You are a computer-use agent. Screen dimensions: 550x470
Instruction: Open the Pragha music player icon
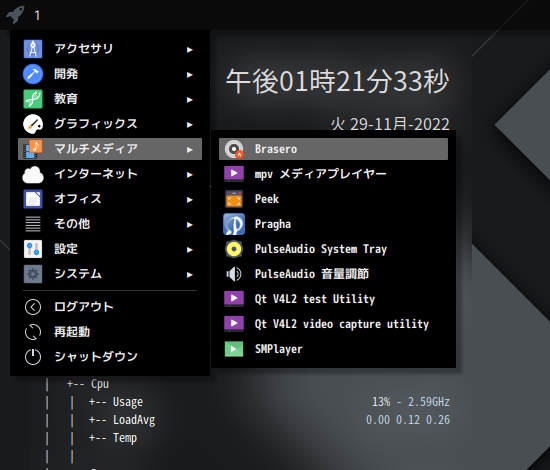[x=234, y=224]
